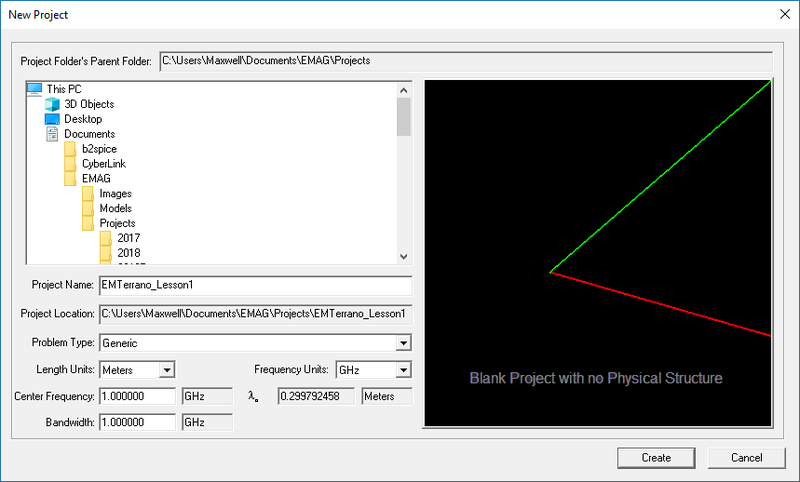Click the wavelength value 0.299792458 field
This screenshot has height=482, width=800.
(316, 396)
